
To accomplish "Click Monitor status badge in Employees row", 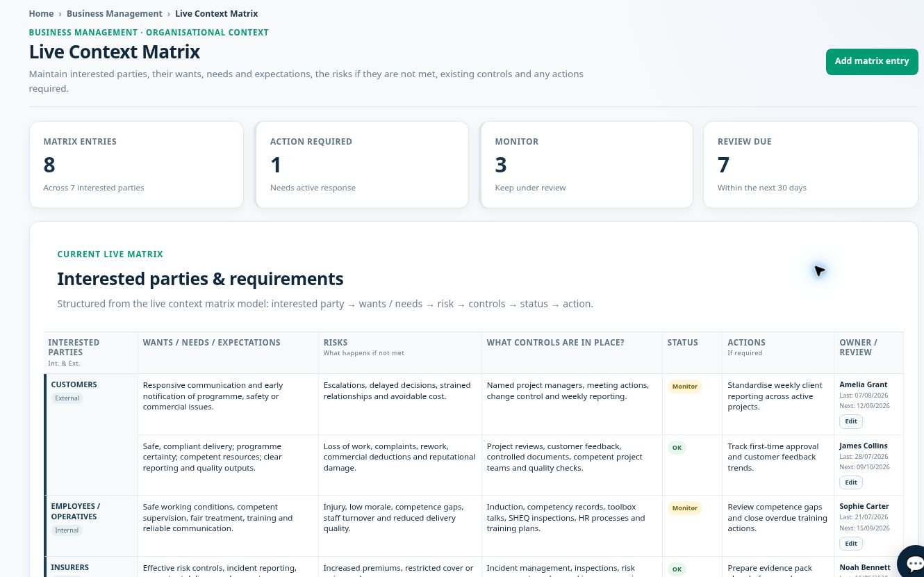I will pos(684,508).
